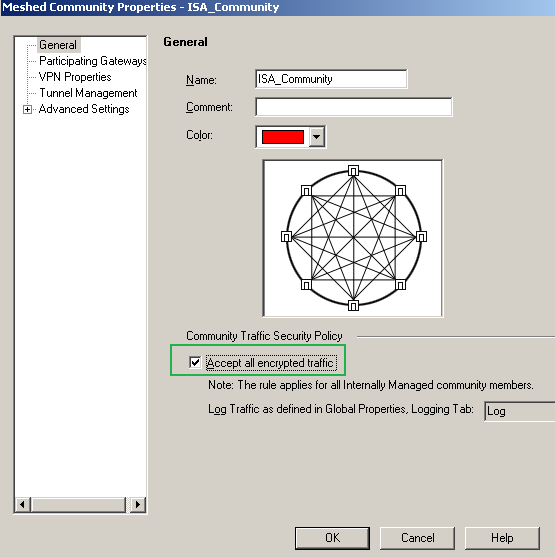Click the top gateway node in mesh diagram
The height and width of the screenshot is (557, 555).
click(x=353, y=171)
